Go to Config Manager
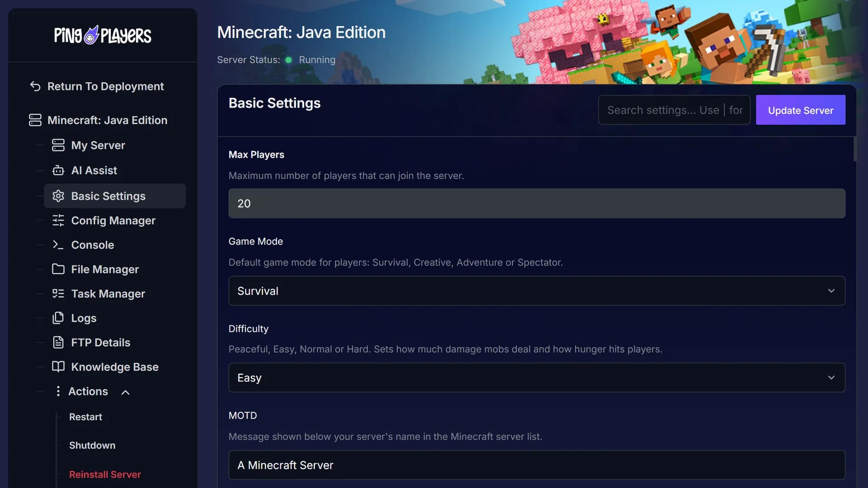Viewport: 868px width, 488px height. pos(113,220)
